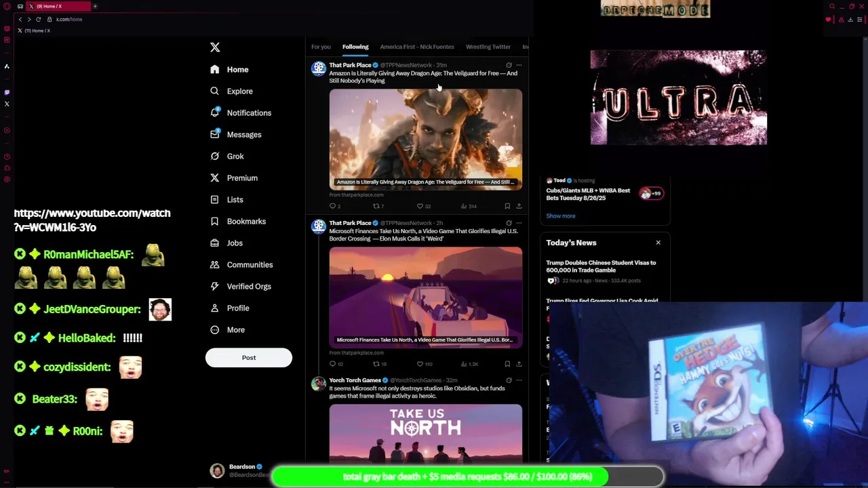Viewport: 868px width, 488px height.
Task: Open That Park Place profile on first post
Action: pos(350,65)
